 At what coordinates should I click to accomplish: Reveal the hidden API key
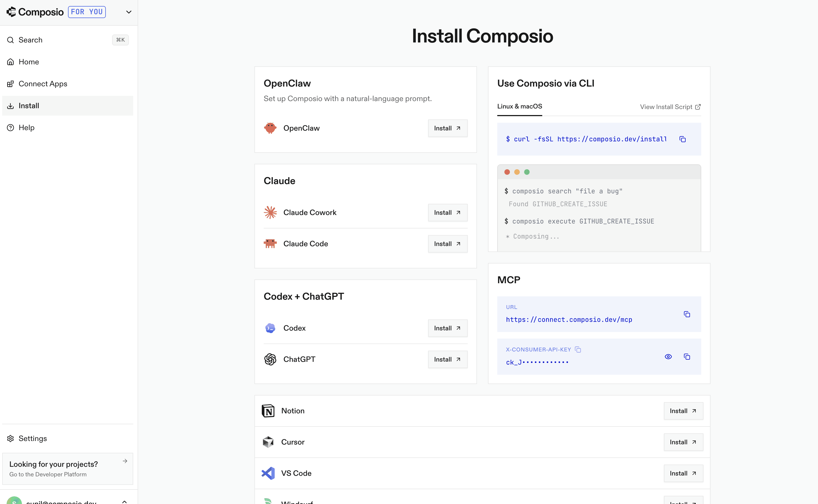[668, 357]
